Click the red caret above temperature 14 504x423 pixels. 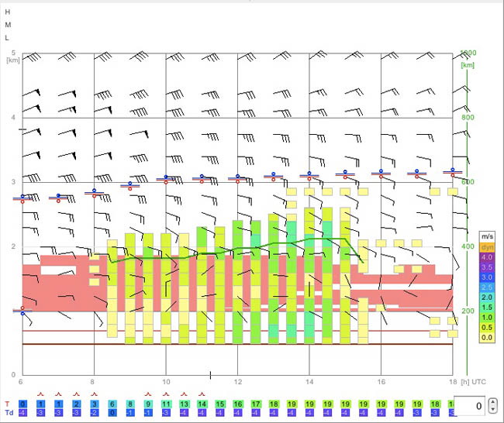tap(202, 394)
